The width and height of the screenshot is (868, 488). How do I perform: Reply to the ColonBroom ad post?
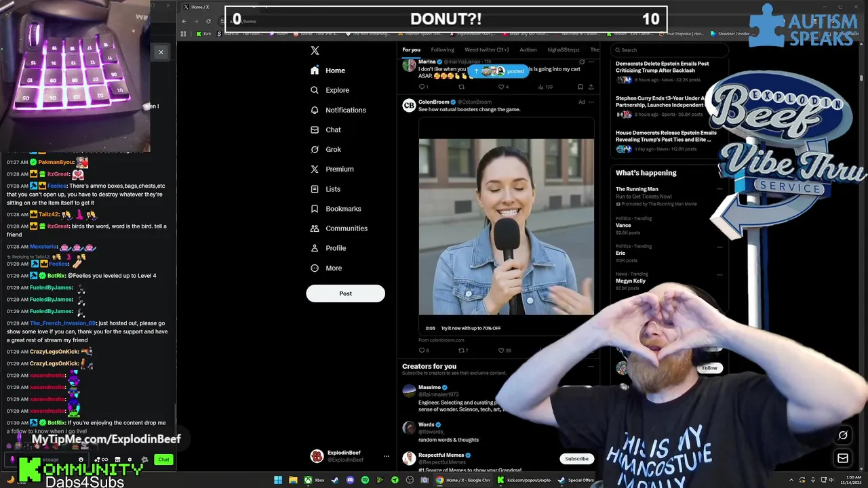tap(424, 350)
